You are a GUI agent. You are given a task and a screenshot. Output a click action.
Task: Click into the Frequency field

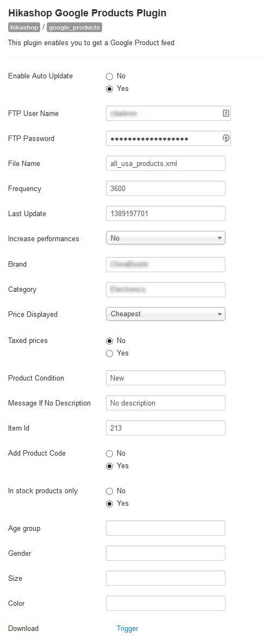(166, 188)
